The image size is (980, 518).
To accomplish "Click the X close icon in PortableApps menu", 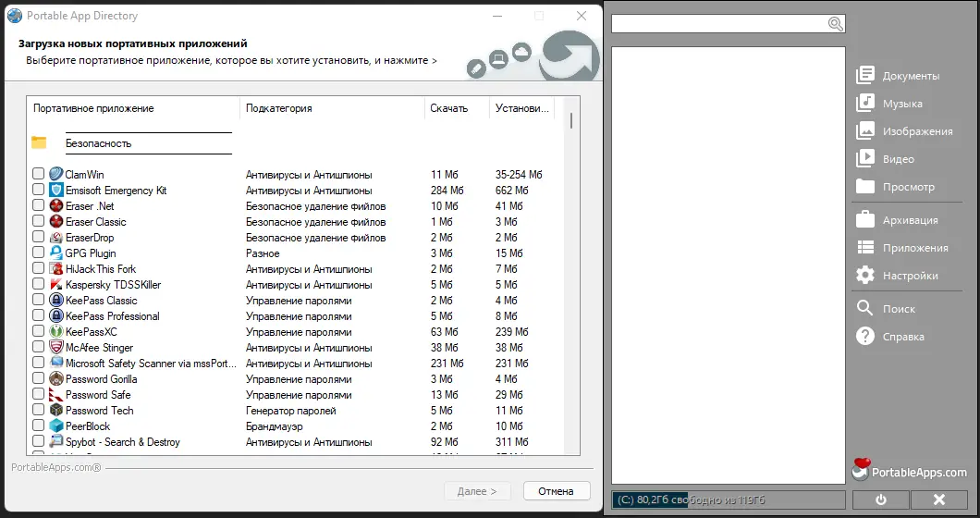I will click(938, 499).
